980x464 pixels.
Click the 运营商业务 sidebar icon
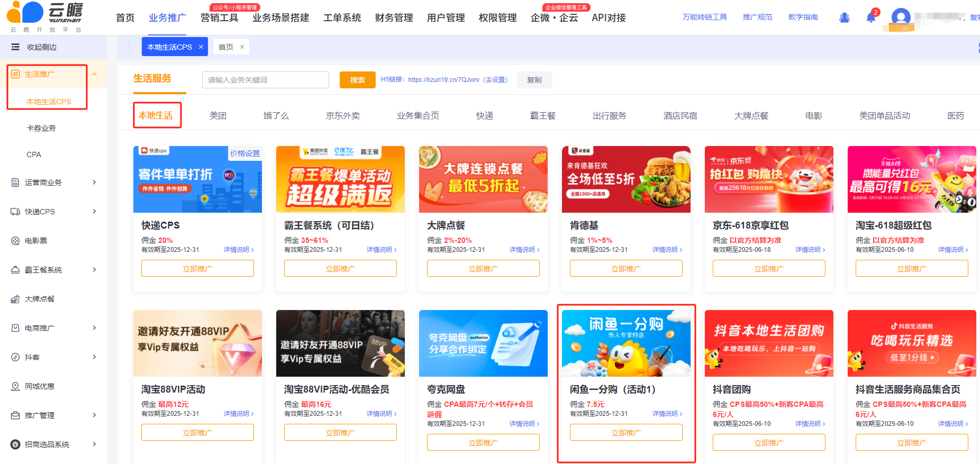15,183
